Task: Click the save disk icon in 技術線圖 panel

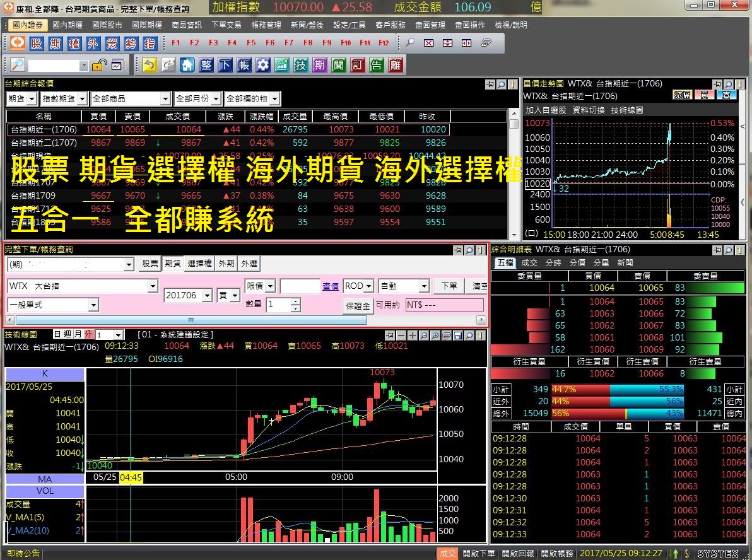Action: pos(458,335)
